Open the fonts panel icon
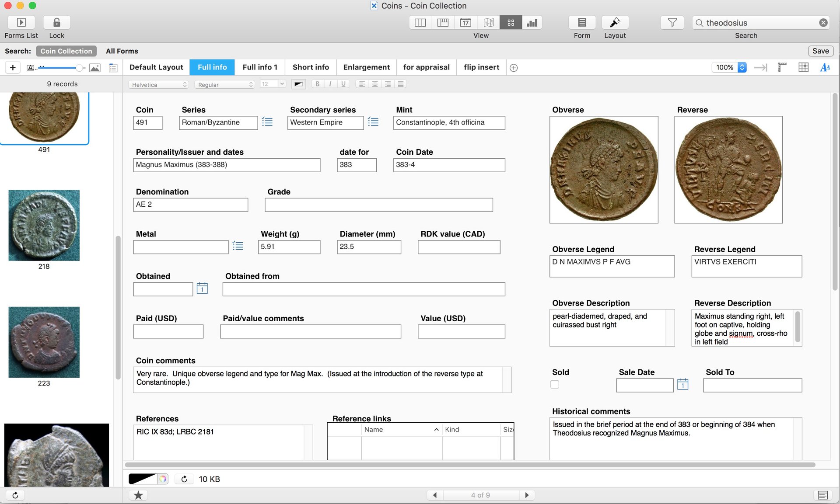 pos(825,67)
